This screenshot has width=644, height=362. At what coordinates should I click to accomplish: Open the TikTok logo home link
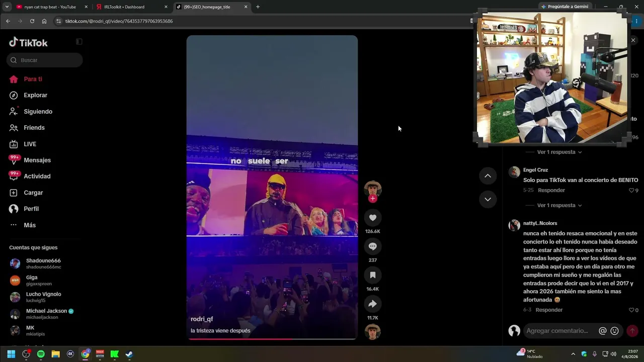[x=28, y=42]
